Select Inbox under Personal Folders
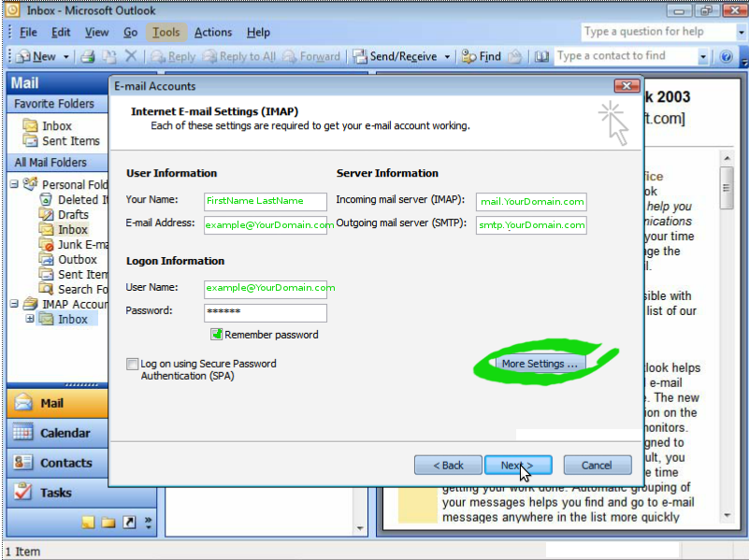Viewport: 749px width, 560px height. coord(64,229)
